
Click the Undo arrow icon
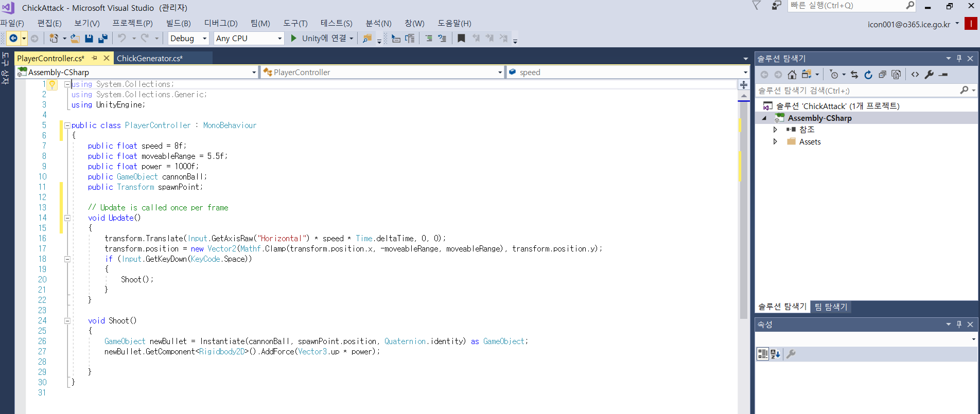coord(122,38)
